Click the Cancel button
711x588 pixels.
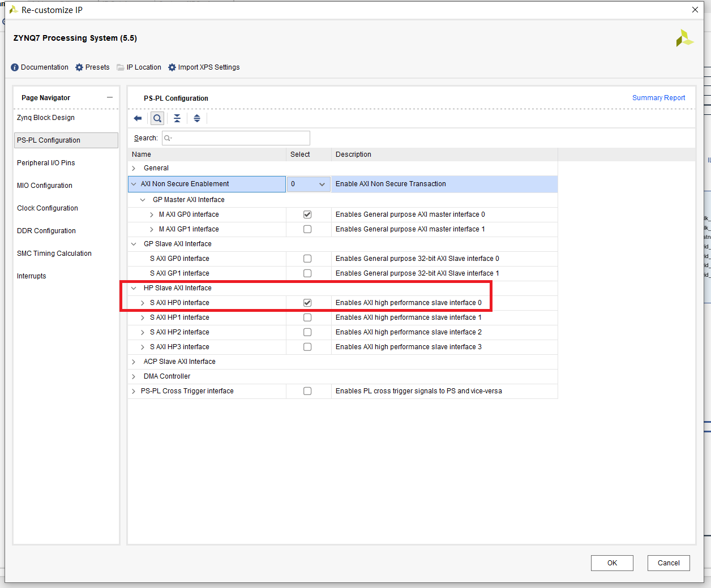(669, 563)
